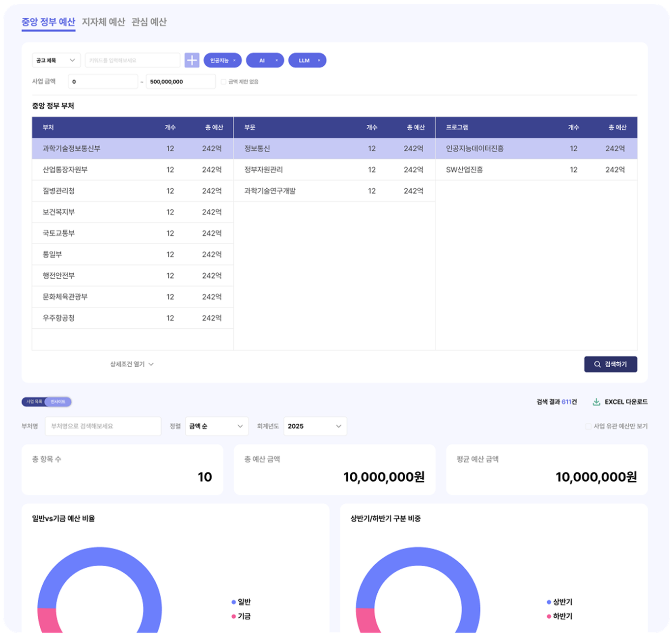
Task: Select 정보통신 sector row
Action: pyautogui.click(x=335, y=148)
